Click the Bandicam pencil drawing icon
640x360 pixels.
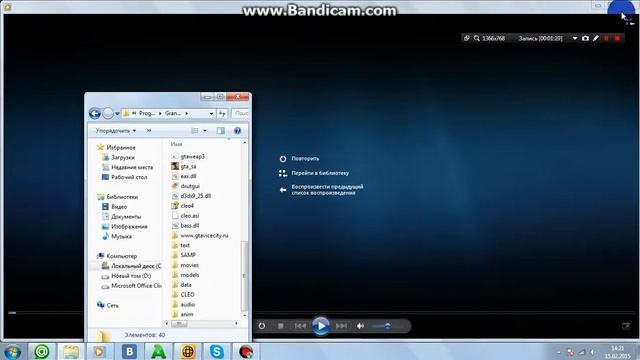point(596,38)
